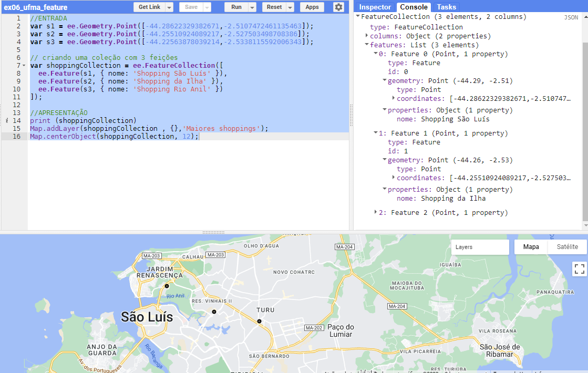Viewport: 588px width, 373px height.
Task: Expand coordinates of Feature 1
Action: coord(394,178)
